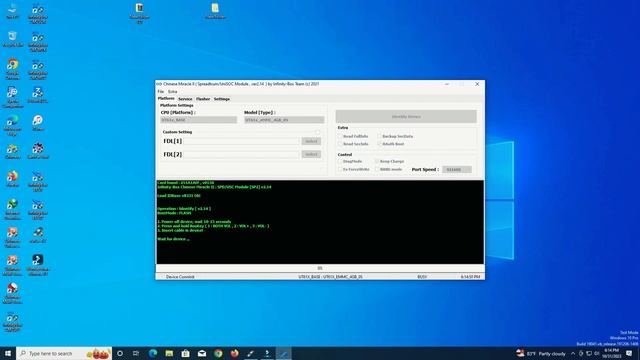Open the File menu

pyautogui.click(x=161, y=91)
